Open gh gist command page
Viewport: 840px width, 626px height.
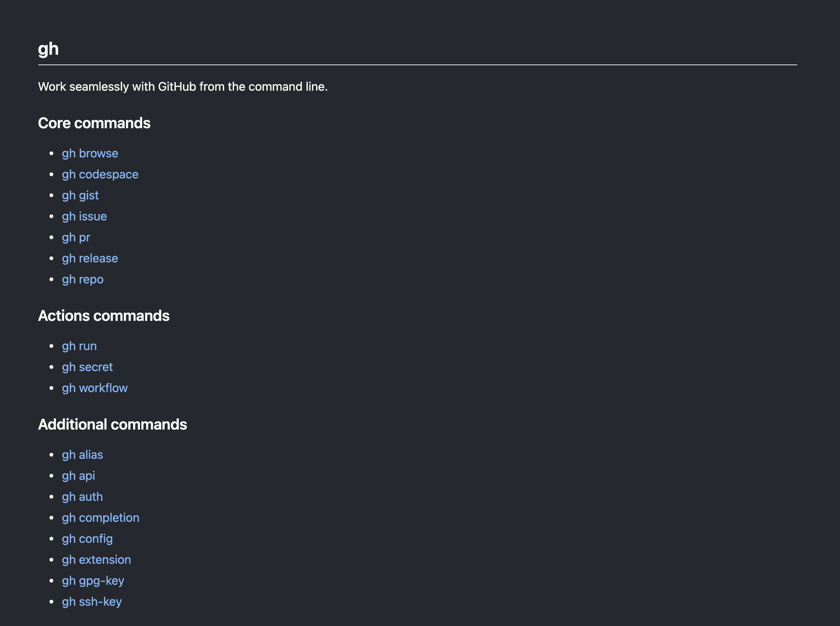click(x=80, y=196)
